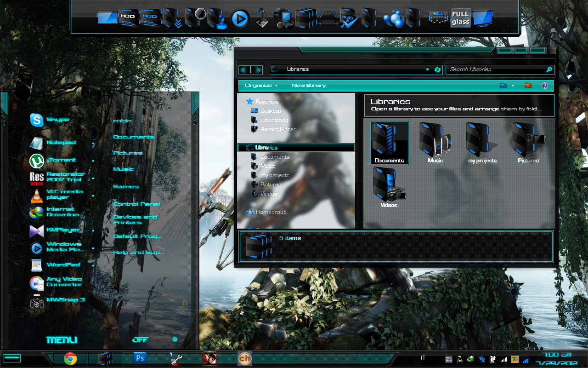The image size is (588, 368).
Task: Open shutdown options arrow beside OFF
Action: (x=175, y=339)
